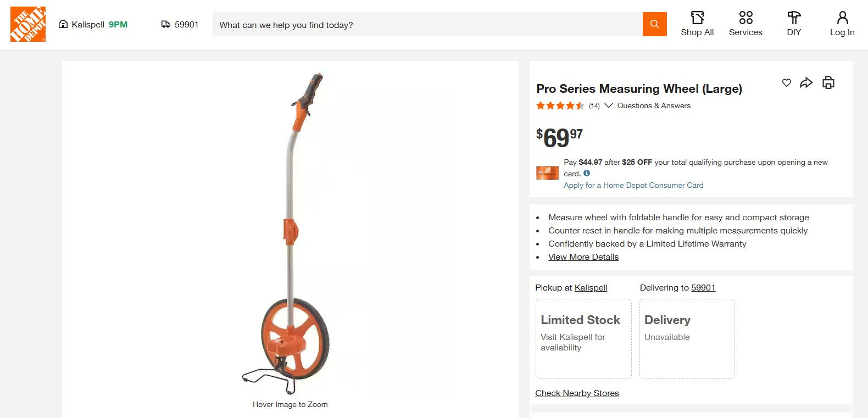Open the Kalispell store hours dropdown
The image size is (868, 418).
click(93, 24)
